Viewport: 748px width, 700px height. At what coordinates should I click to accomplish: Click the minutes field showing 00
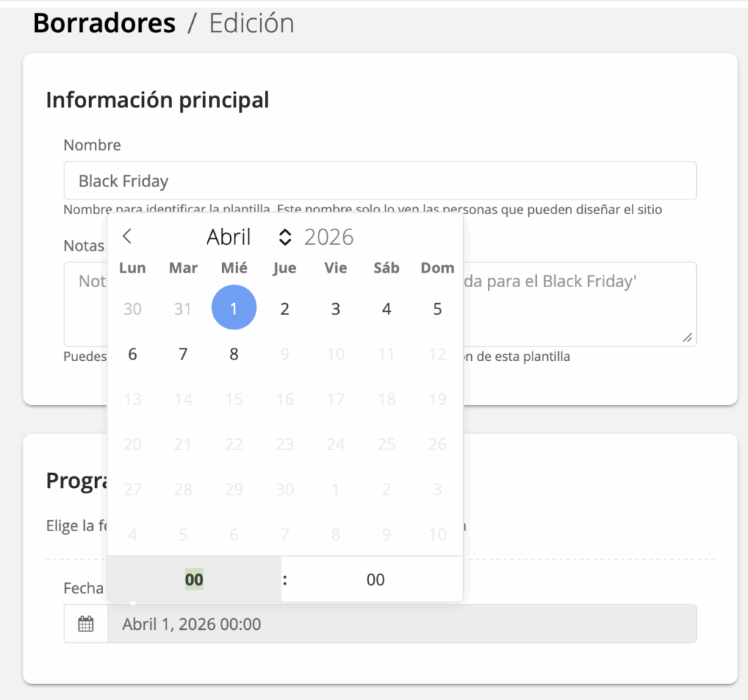click(x=375, y=579)
